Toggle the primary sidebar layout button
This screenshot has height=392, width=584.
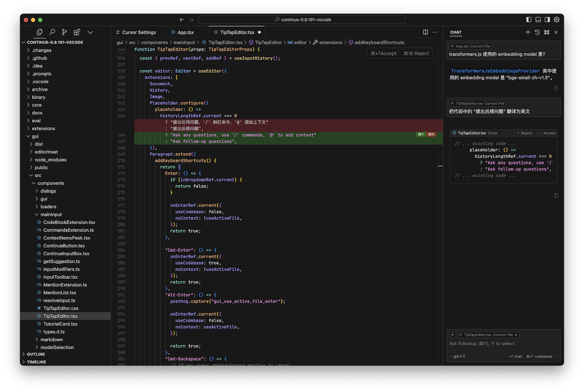529,20
